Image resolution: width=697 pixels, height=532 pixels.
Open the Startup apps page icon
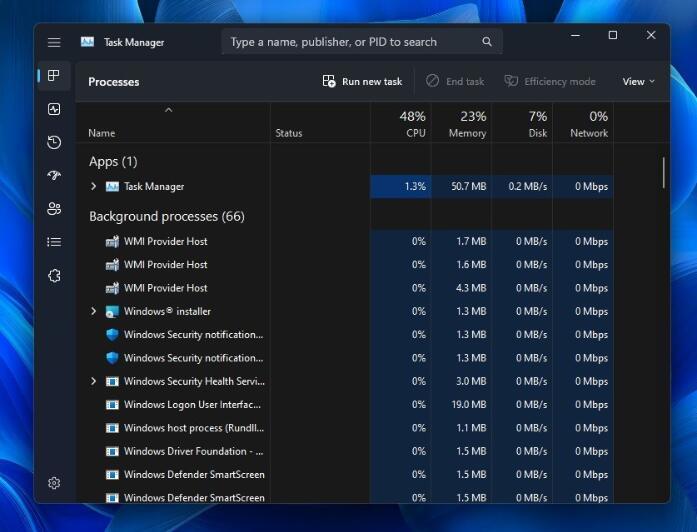54,176
